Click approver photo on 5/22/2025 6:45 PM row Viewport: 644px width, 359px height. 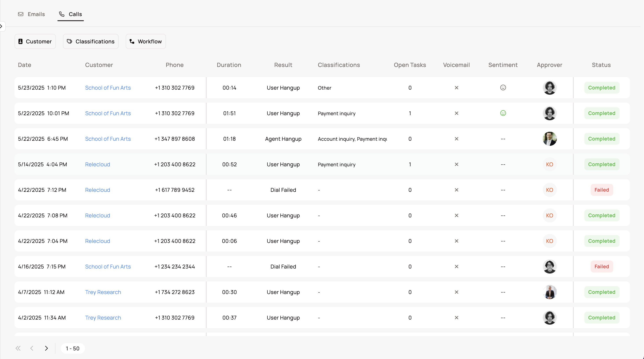coord(550,139)
